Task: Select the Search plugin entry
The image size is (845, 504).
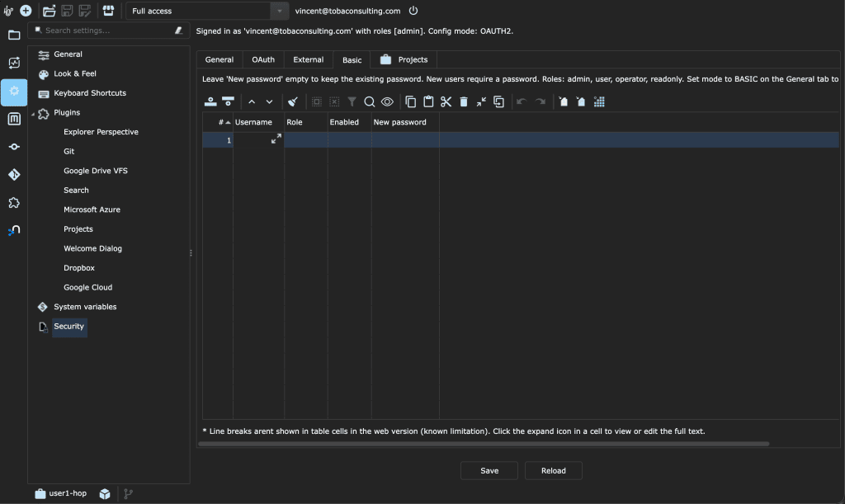Action: point(76,190)
